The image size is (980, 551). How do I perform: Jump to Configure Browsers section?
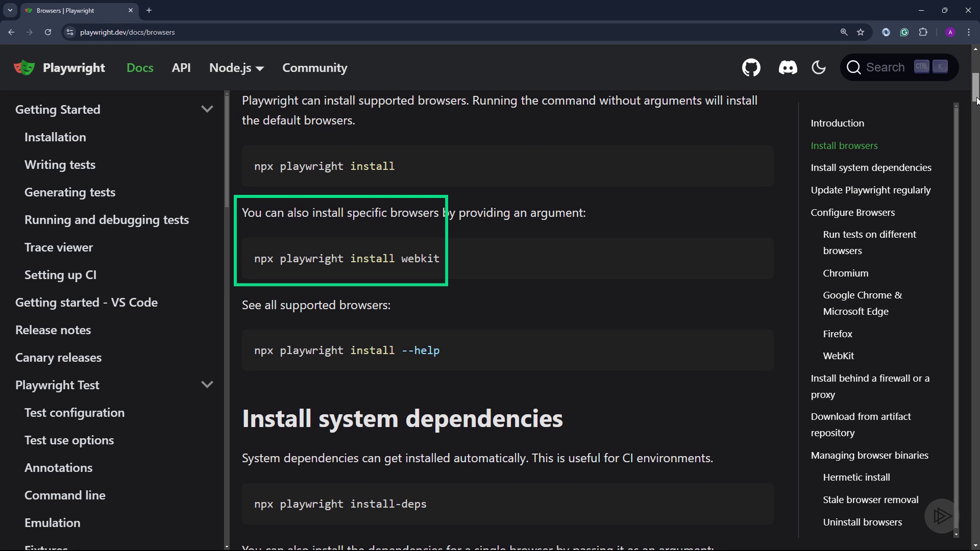tap(852, 212)
